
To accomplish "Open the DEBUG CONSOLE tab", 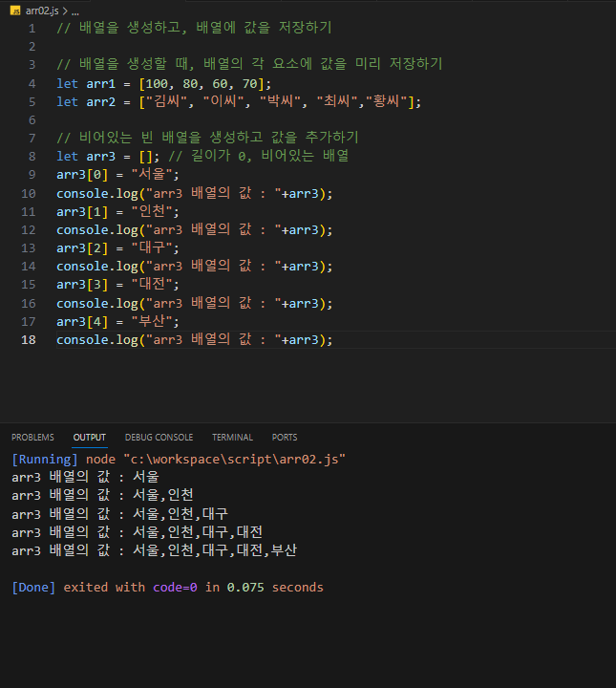I will pyautogui.click(x=159, y=438).
